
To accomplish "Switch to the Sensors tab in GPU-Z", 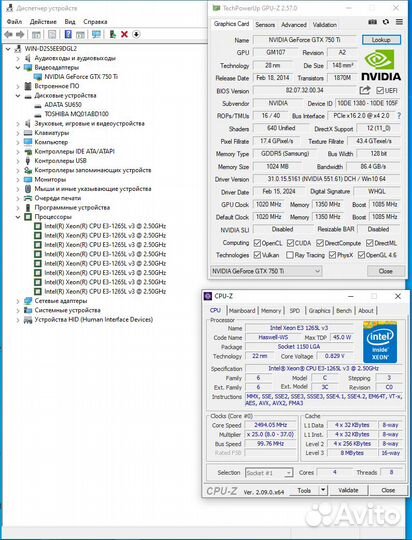I will coord(265,25).
